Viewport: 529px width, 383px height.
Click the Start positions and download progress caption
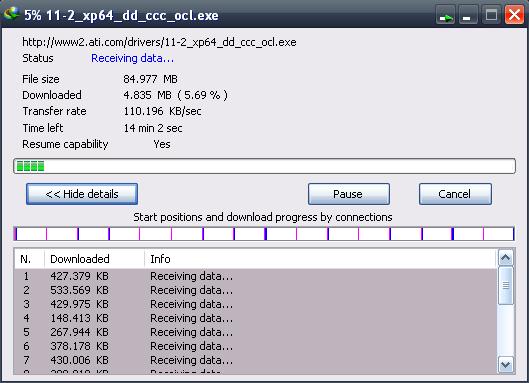[263, 217]
